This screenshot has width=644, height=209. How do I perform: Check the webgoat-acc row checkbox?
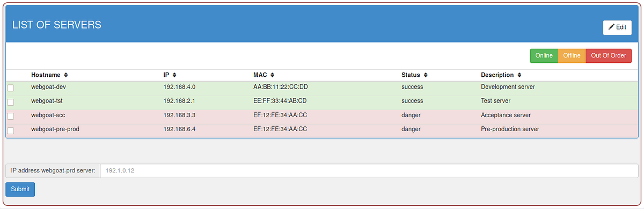11,116
